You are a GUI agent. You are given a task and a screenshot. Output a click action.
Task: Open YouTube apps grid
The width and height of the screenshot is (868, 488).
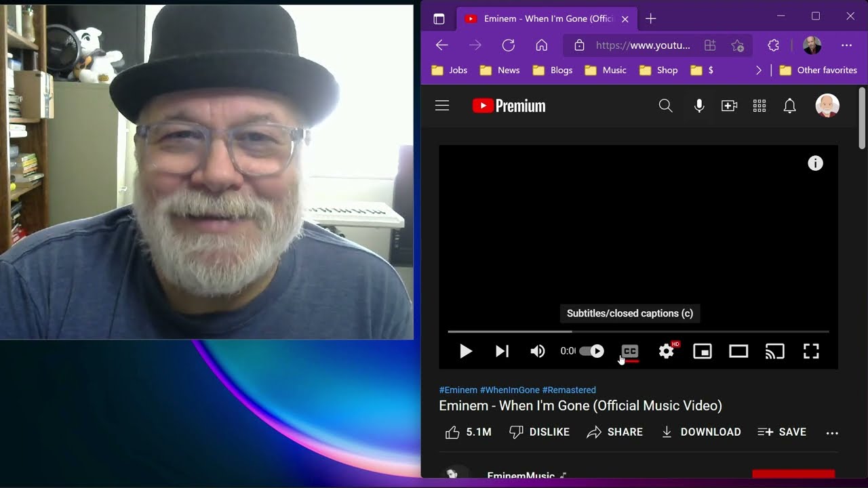click(759, 106)
